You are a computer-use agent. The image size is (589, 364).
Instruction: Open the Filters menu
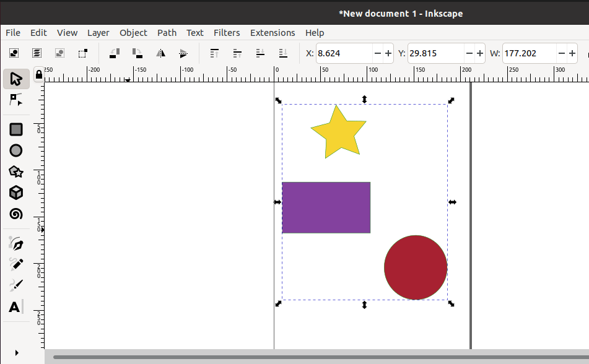tap(227, 33)
